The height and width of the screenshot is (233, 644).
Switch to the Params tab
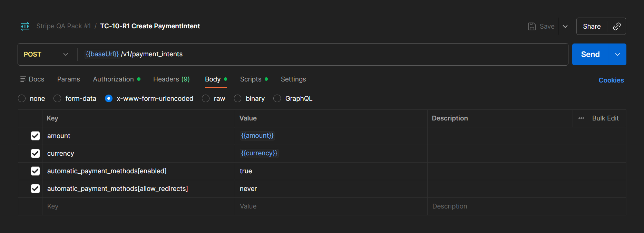pos(69,79)
